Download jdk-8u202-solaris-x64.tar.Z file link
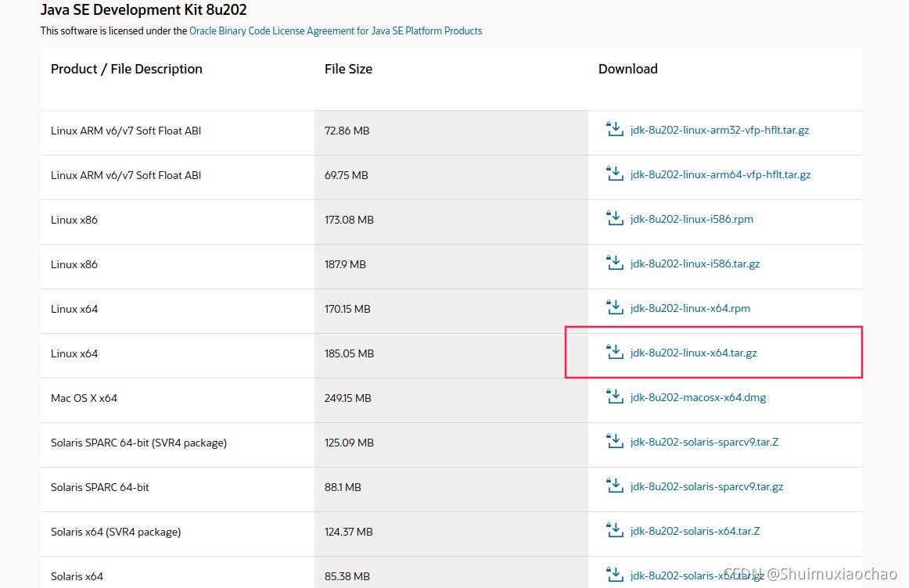 (x=695, y=532)
